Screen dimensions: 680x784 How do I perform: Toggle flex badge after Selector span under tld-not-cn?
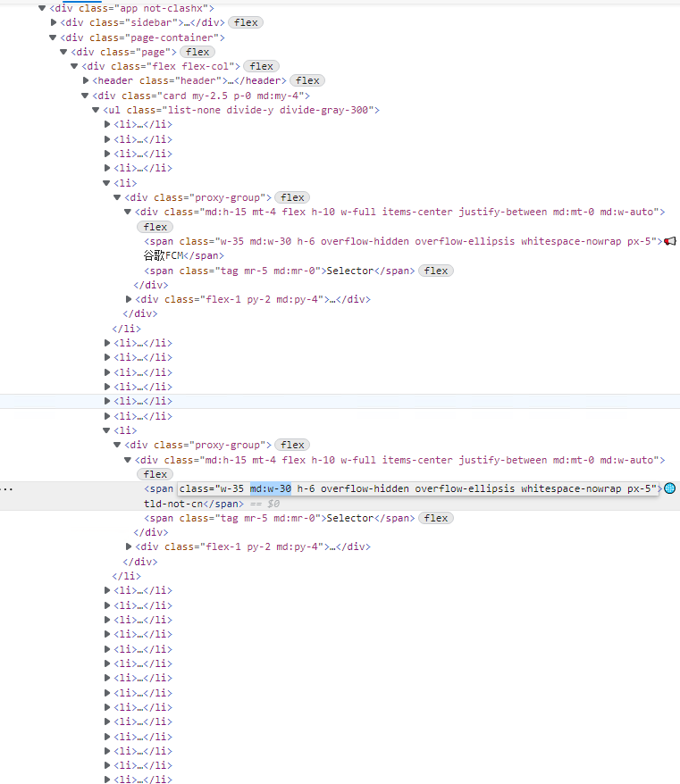[436, 518]
